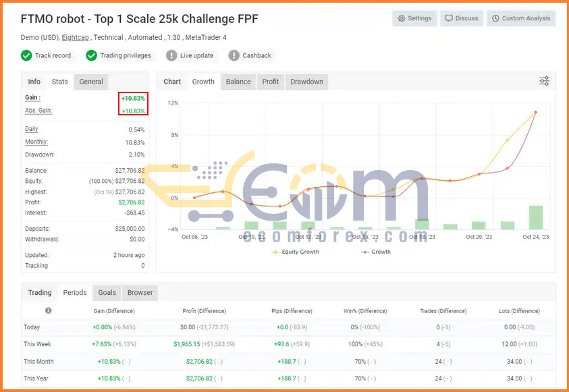Screen dimensions: 569x392
Task: Click the Interest value -$63.45
Action: (x=134, y=213)
